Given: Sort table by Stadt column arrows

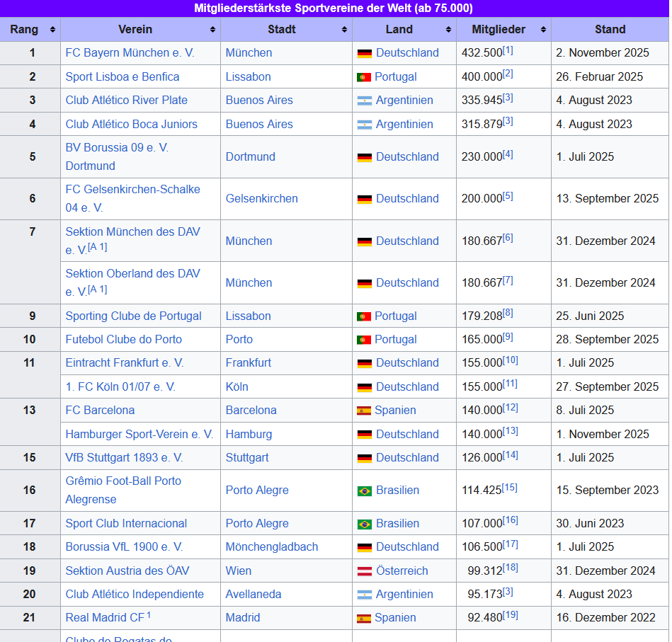Looking at the screenshot, I should tap(344, 30).
